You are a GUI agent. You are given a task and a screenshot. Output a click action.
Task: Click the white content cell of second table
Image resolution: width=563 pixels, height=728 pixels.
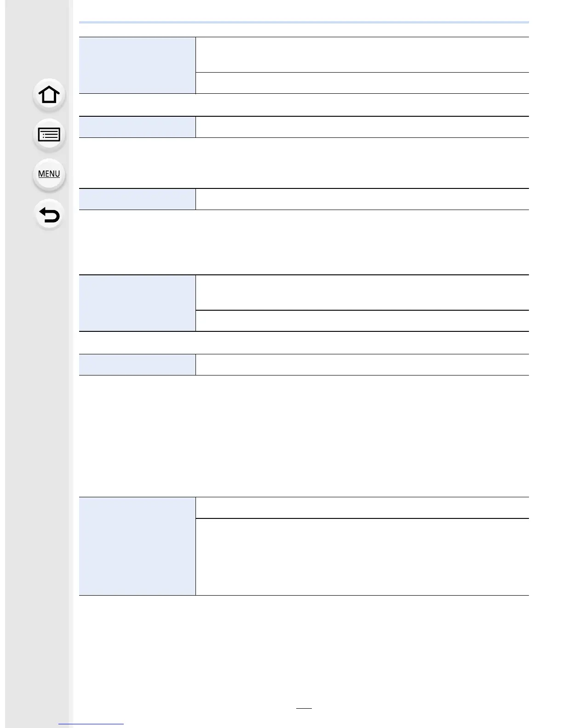tap(362, 127)
